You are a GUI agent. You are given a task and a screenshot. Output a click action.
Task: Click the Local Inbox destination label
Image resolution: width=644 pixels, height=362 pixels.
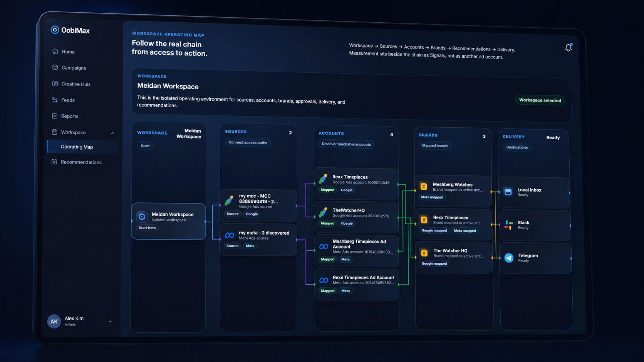[x=529, y=190]
